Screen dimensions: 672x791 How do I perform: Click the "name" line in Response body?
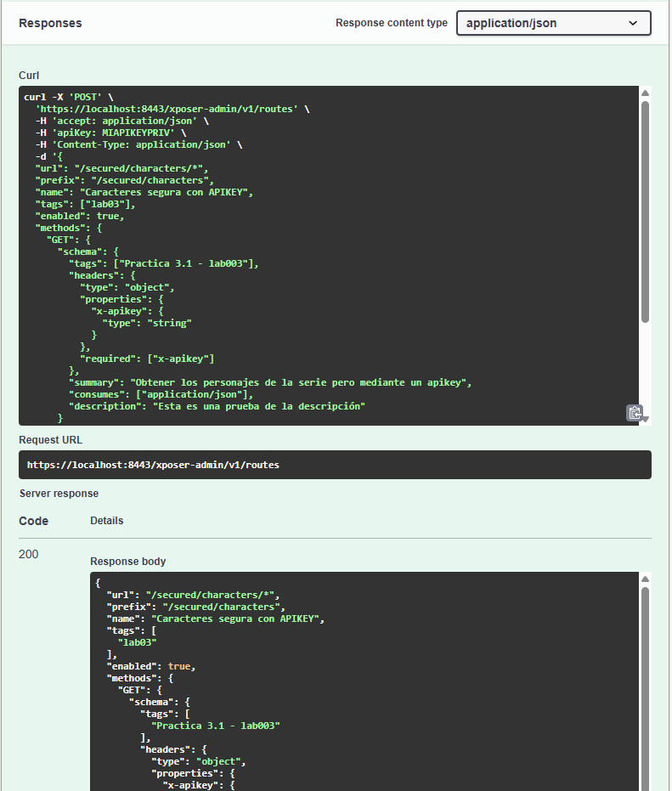pos(216,619)
